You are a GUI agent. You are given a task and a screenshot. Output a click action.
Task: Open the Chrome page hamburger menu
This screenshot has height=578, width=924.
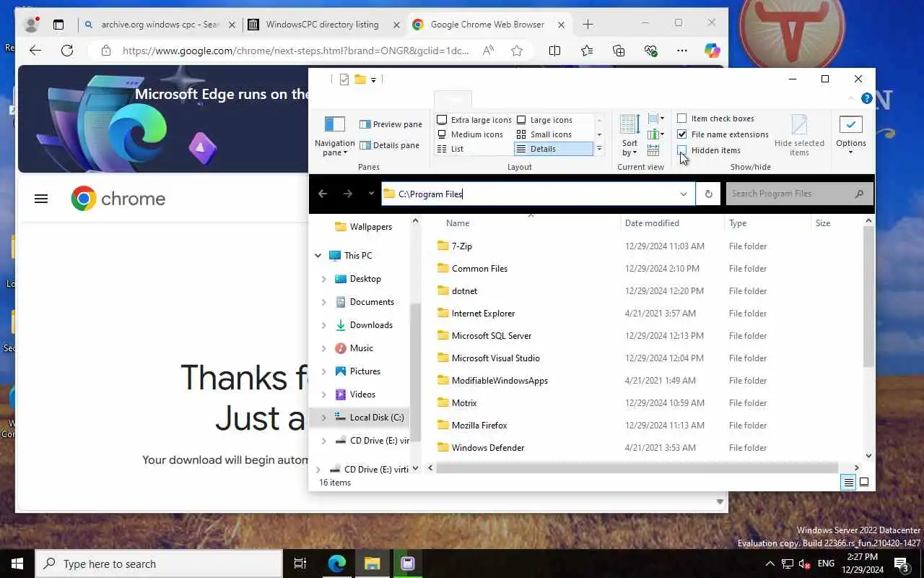[x=41, y=199]
